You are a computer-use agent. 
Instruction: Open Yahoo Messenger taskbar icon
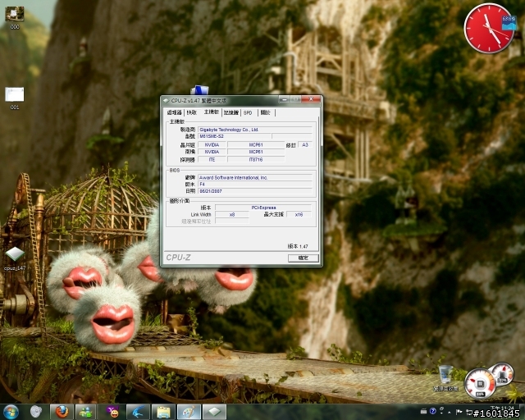click(113, 412)
